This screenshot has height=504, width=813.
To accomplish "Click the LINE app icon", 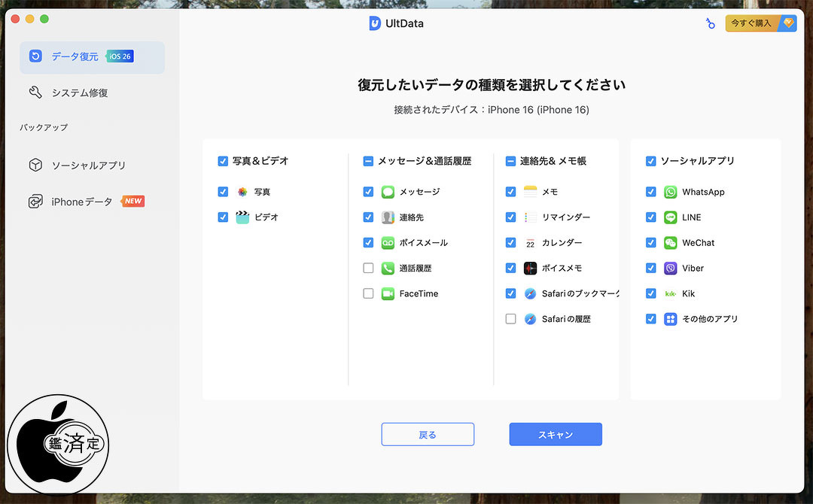I will tap(671, 217).
